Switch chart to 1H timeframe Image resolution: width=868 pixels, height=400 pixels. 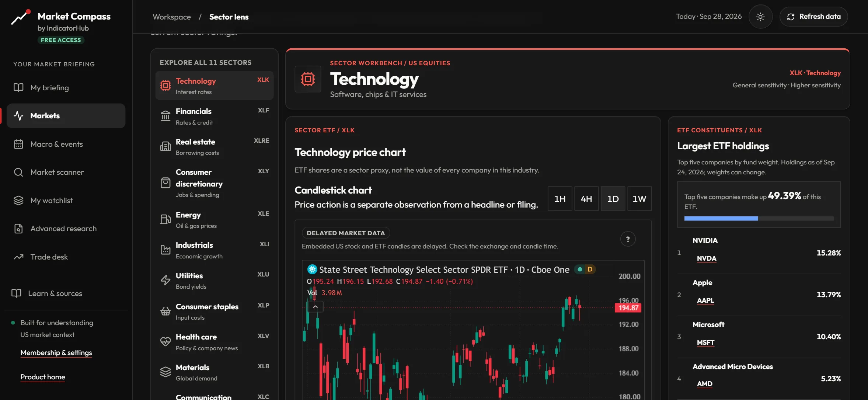point(560,199)
